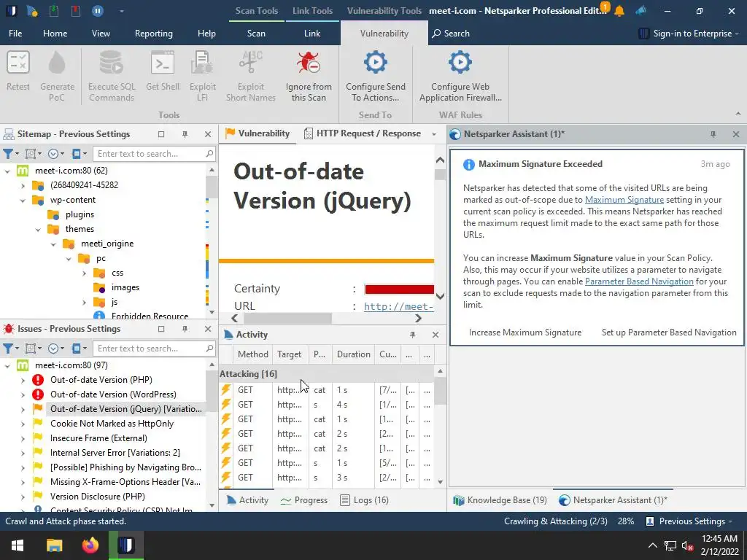
Task: Open the vulnerability tab overflow dropdown
Action: [x=434, y=134]
